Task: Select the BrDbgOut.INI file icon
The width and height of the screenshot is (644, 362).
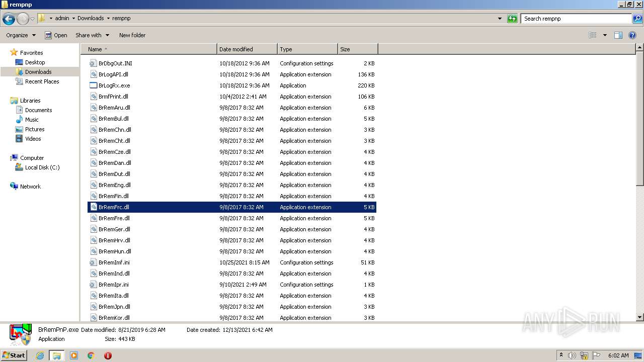Action: [93, 63]
